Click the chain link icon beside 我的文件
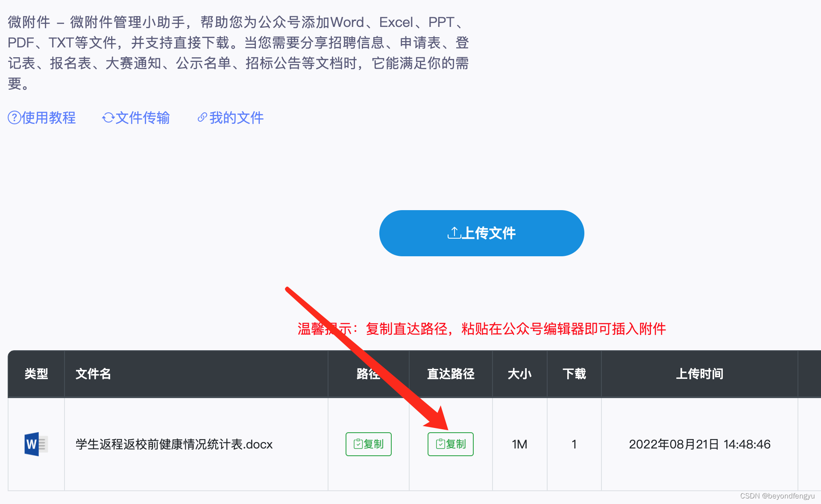The height and width of the screenshot is (504, 821). tap(202, 117)
